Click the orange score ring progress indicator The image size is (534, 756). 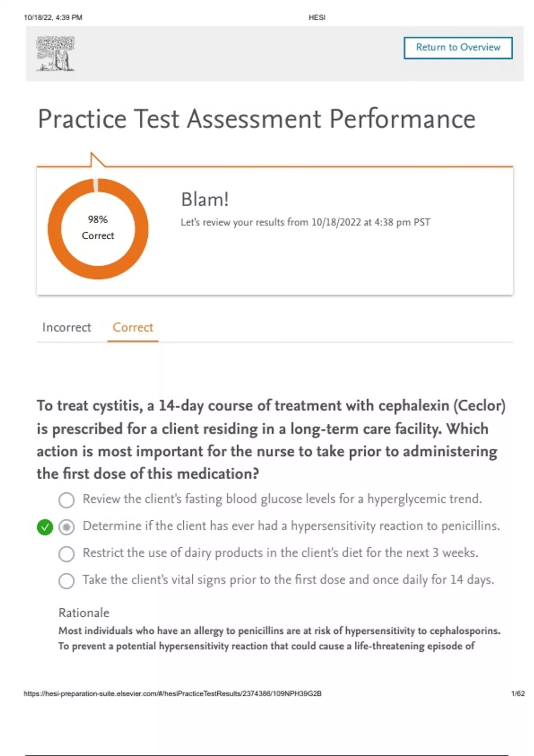pos(54,229)
